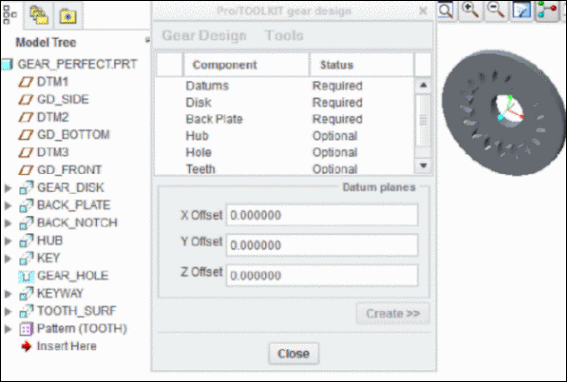This screenshot has height=382, width=567.
Task: Click the zoom out magnifier icon
Action: tap(496, 10)
